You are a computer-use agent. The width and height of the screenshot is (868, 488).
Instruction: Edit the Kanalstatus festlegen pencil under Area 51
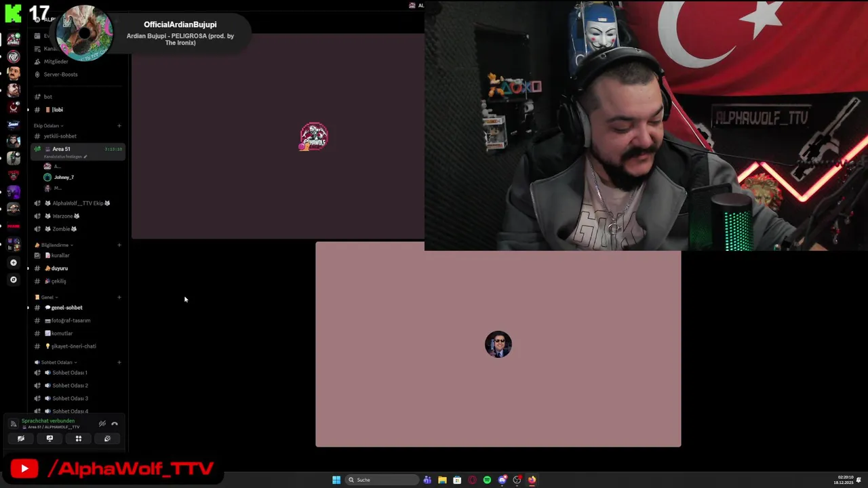[x=85, y=157]
